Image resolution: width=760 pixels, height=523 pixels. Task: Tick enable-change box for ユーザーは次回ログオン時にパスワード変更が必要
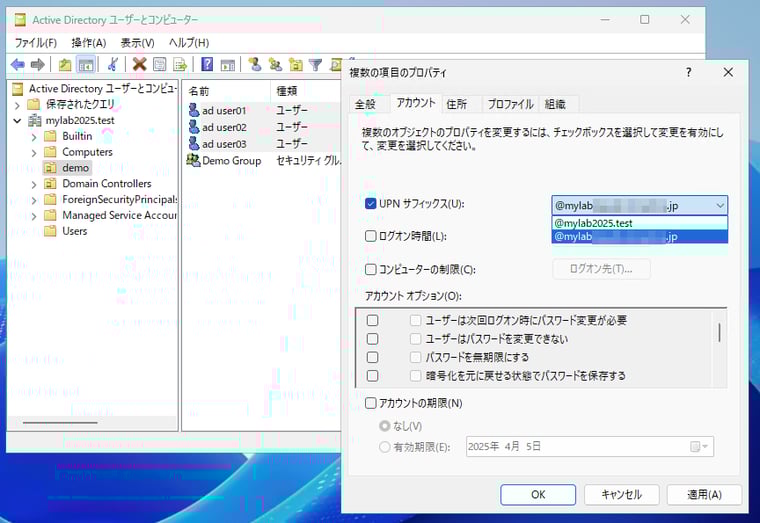click(x=372, y=320)
